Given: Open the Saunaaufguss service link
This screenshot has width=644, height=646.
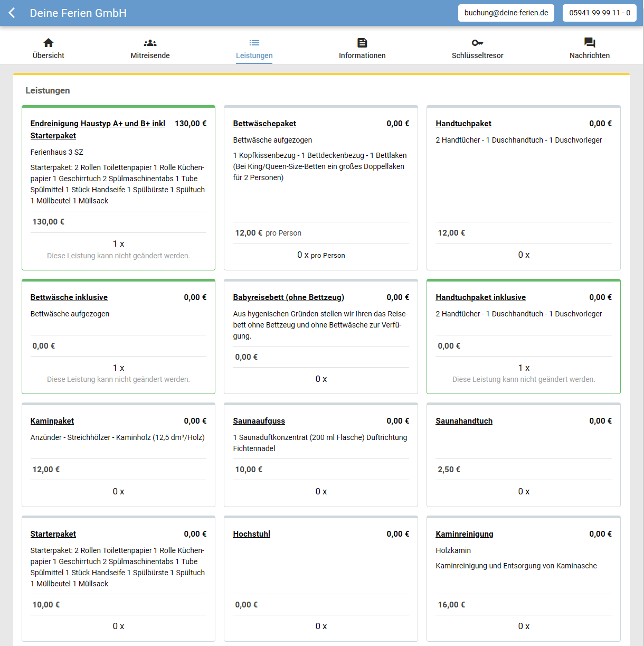Looking at the screenshot, I should click(259, 421).
